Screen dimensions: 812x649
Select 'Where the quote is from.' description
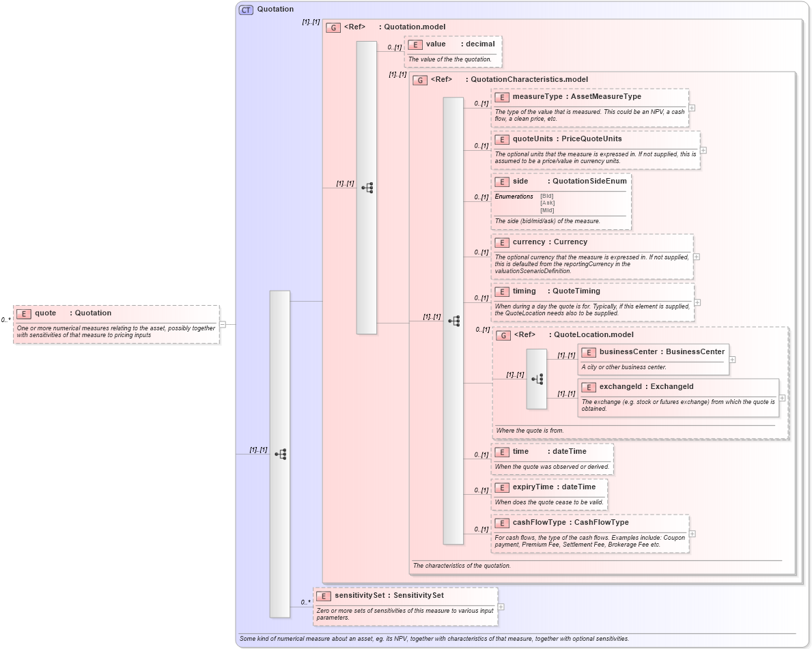click(530, 431)
